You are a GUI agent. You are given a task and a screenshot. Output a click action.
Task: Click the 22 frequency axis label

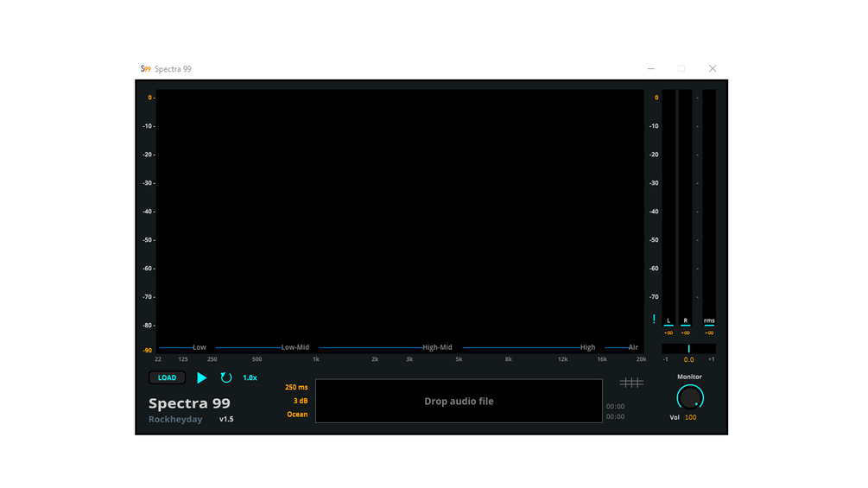158,359
